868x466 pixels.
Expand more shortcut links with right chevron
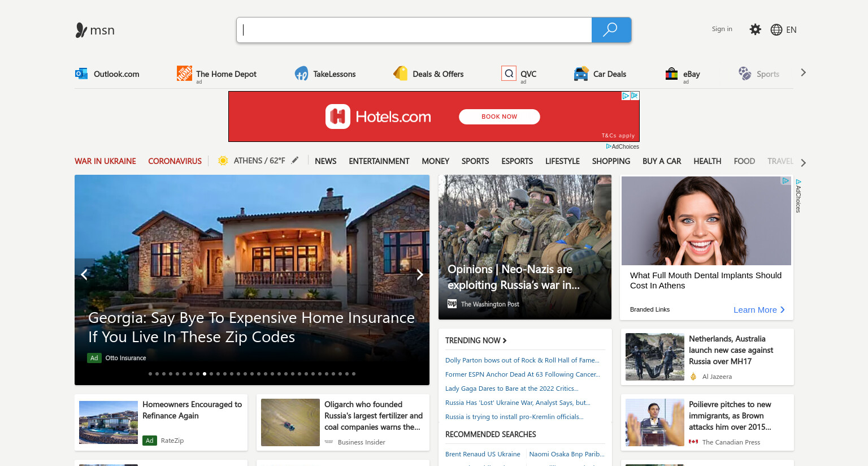point(803,72)
